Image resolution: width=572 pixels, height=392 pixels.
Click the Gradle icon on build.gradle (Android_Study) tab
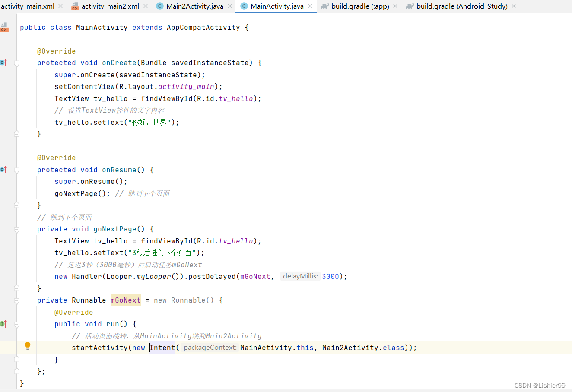410,6
